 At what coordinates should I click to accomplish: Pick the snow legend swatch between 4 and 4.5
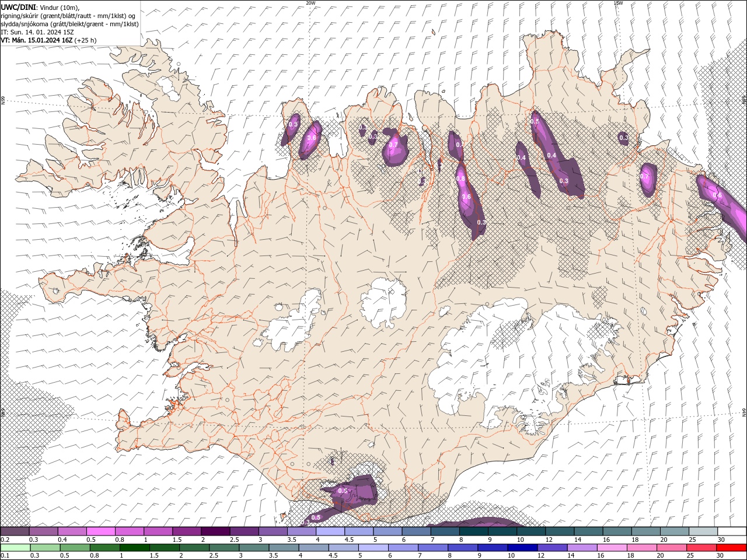[330, 532]
